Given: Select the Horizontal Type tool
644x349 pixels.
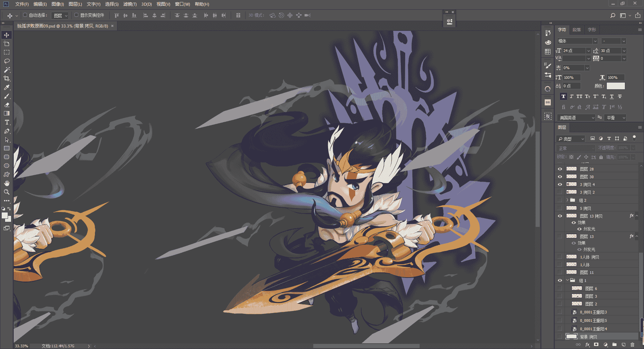Looking at the screenshot, I should point(7,122).
